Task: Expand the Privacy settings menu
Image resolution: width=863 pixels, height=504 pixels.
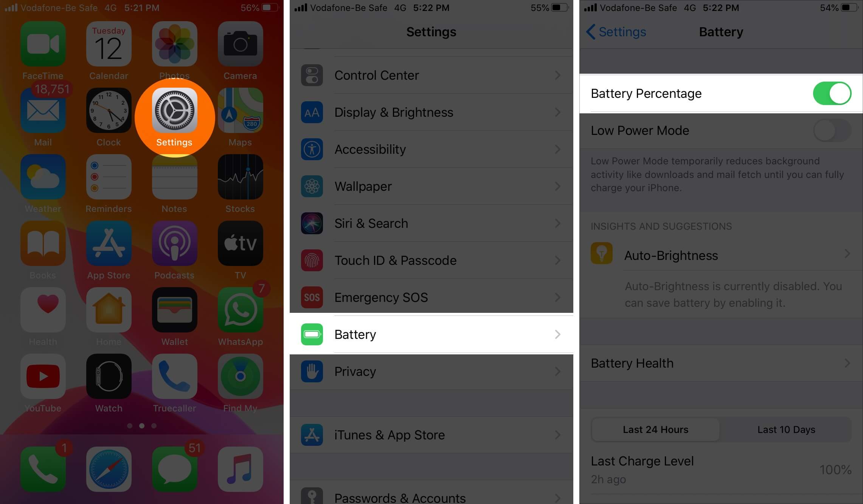Action: pos(431,371)
